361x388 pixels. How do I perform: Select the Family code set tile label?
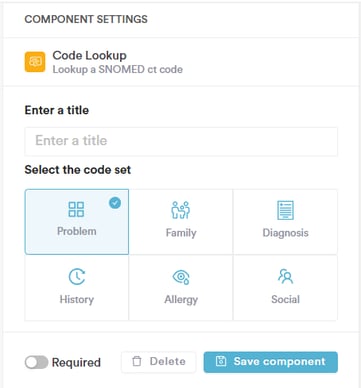click(181, 233)
